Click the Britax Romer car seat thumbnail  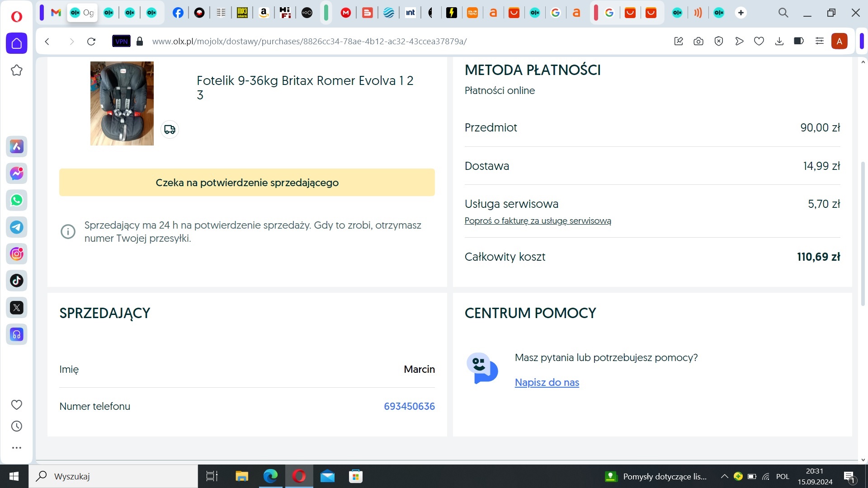click(x=122, y=103)
